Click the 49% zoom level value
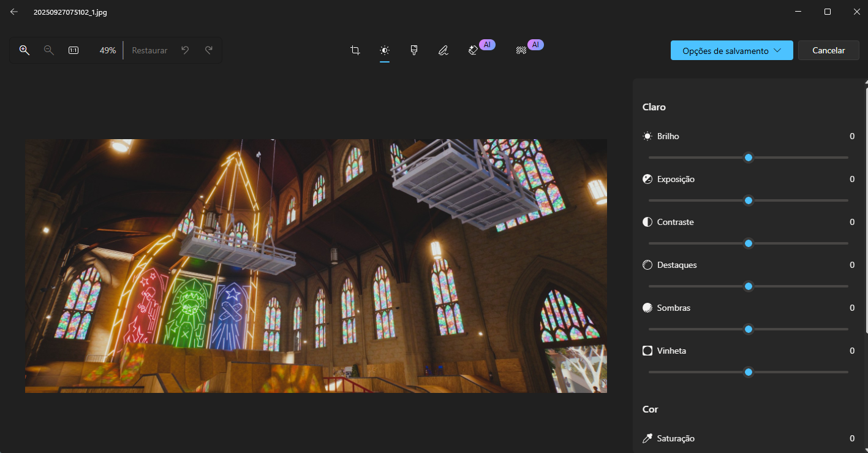868x453 pixels. point(108,50)
